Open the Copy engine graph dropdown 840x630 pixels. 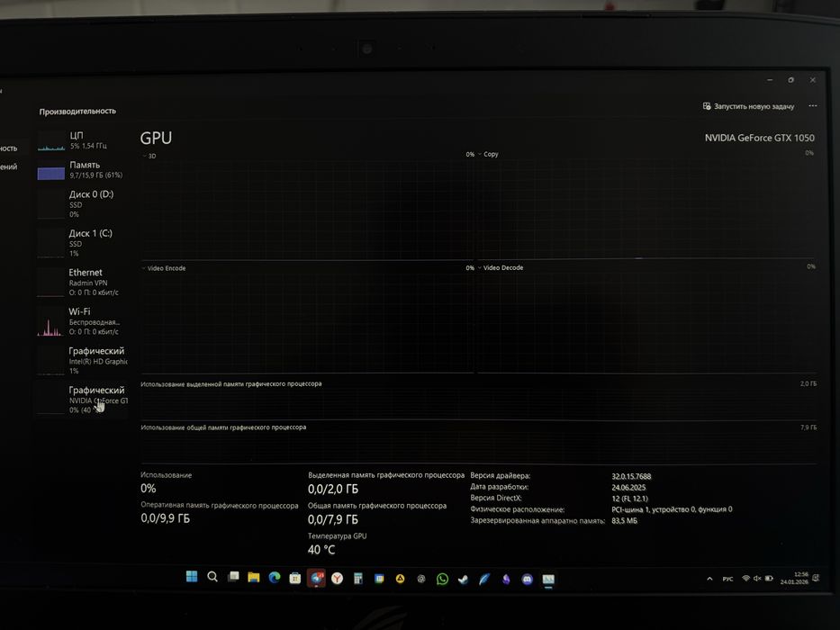coord(488,154)
